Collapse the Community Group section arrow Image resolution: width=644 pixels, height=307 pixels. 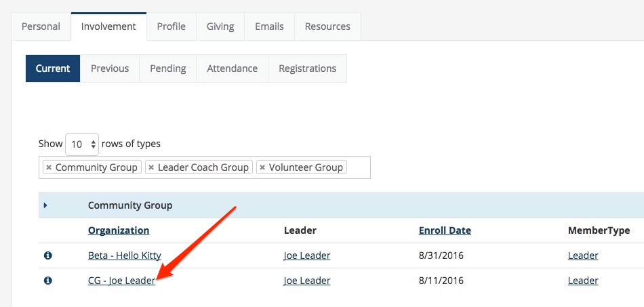tap(45, 205)
